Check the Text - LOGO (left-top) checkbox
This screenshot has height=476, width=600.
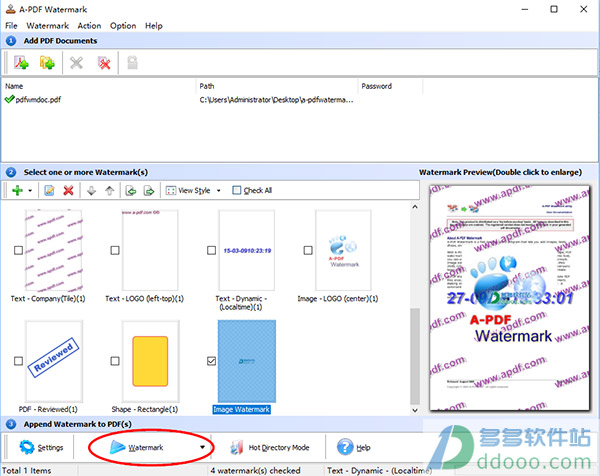pyautogui.click(x=115, y=250)
